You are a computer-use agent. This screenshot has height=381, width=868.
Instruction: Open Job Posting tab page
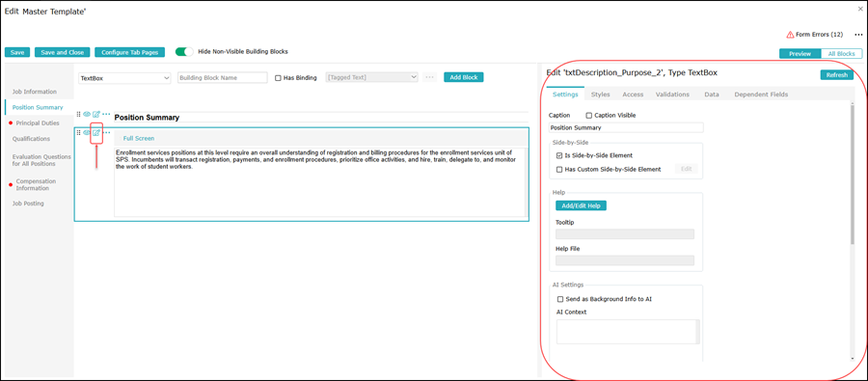(28, 204)
